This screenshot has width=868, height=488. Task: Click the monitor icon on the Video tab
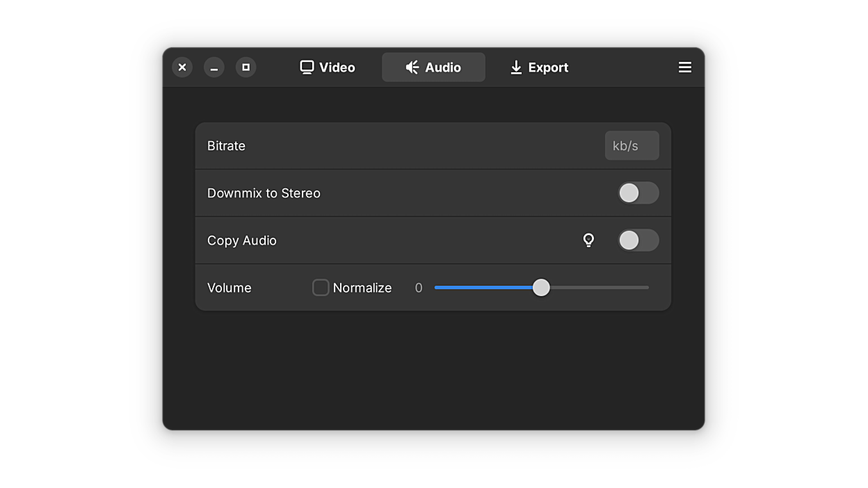coord(307,67)
